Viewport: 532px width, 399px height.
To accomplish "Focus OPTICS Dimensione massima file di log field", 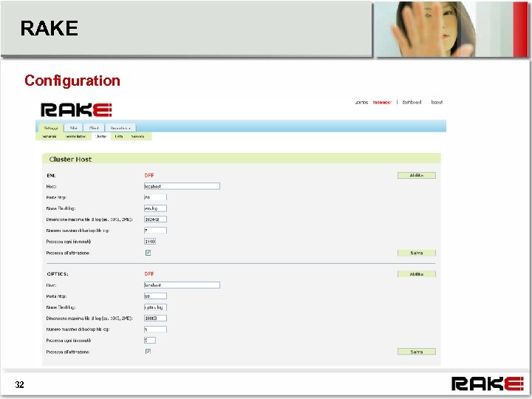I will [155, 318].
